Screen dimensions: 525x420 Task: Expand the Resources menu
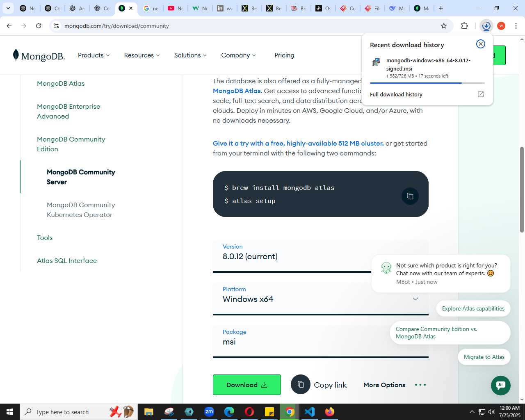point(142,55)
